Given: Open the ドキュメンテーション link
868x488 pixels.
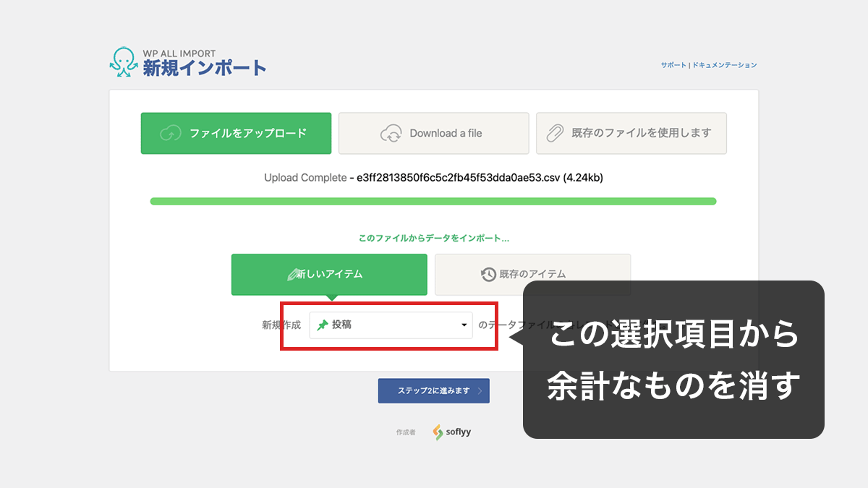Looking at the screenshot, I should pos(726,64).
